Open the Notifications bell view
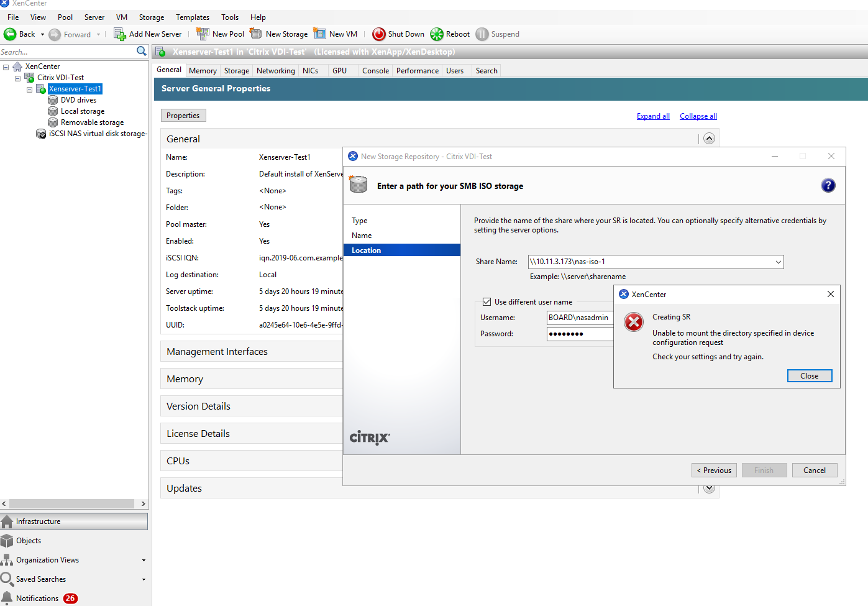Screen dimensions: 868x606 [x=74, y=599]
